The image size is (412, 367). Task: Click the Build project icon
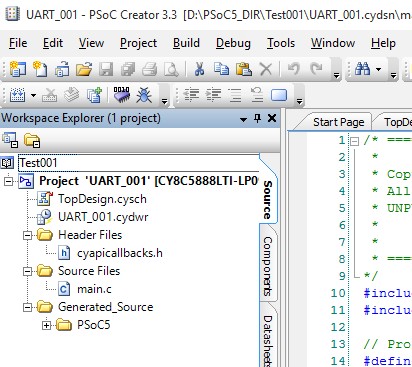click(x=17, y=95)
